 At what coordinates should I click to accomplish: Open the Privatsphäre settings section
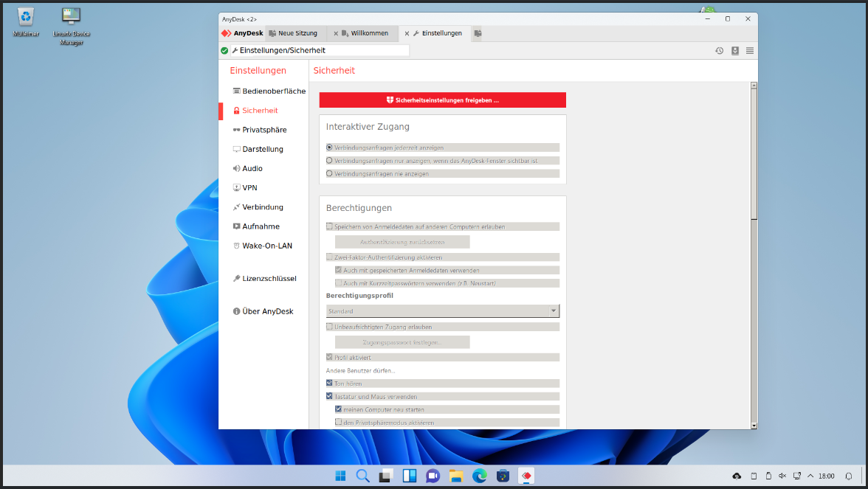(260, 130)
